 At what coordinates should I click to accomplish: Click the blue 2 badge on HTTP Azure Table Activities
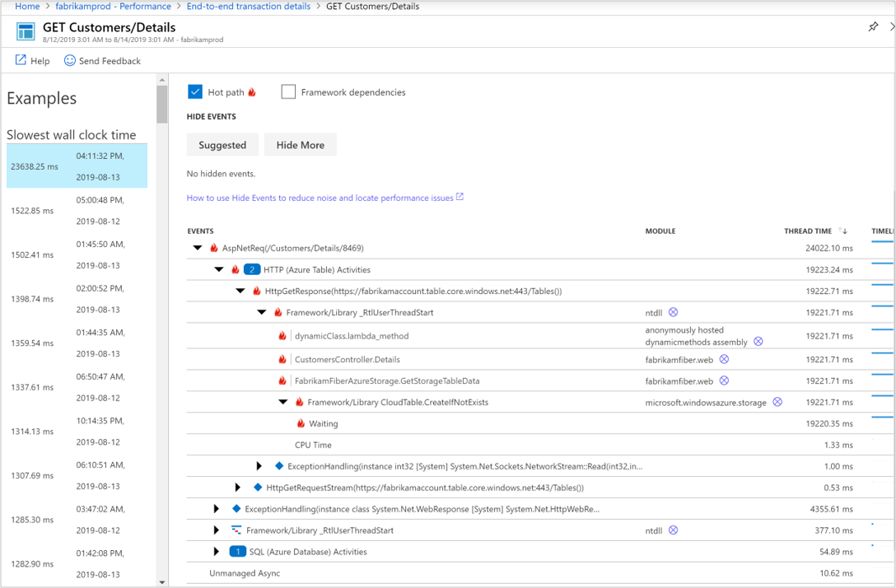coord(252,269)
